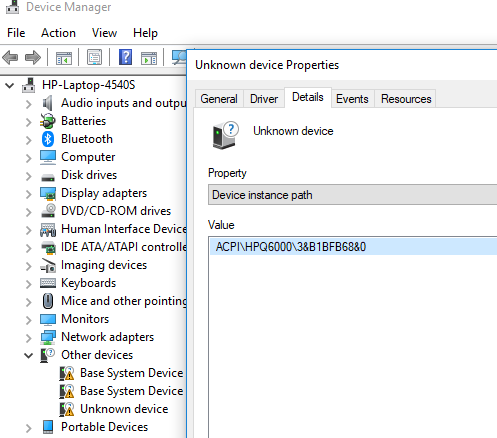
Task: Collapse the Other devices category
Action: [x=29, y=355]
